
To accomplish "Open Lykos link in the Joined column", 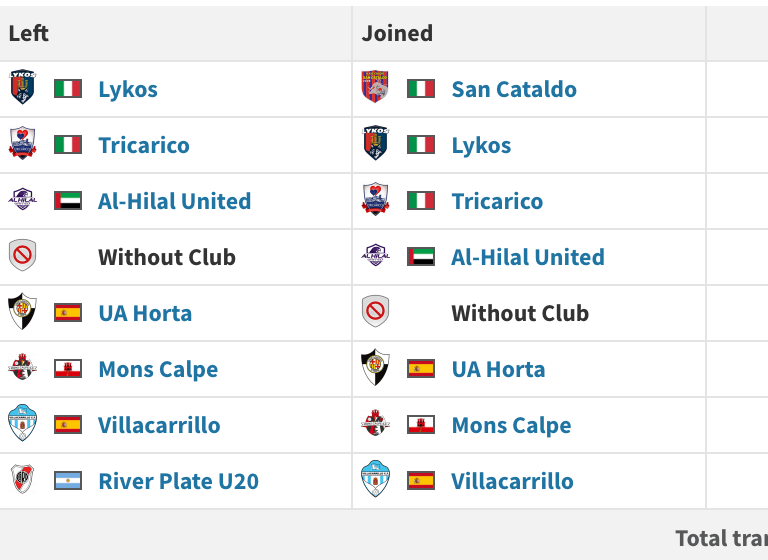I will [x=481, y=145].
